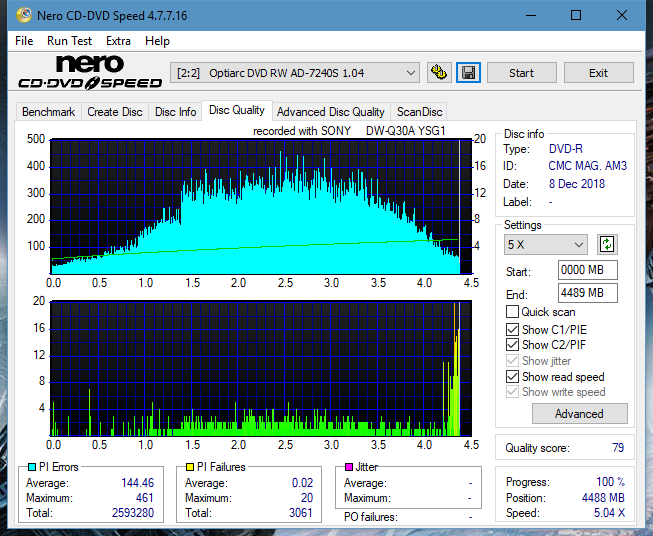Toggle the Show jitter checkbox
The width and height of the screenshot is (653, 536).
click(x=512, y=361)
